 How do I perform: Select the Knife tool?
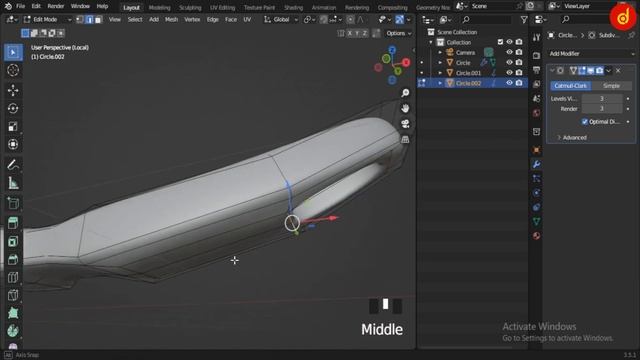tap(13, 295)
